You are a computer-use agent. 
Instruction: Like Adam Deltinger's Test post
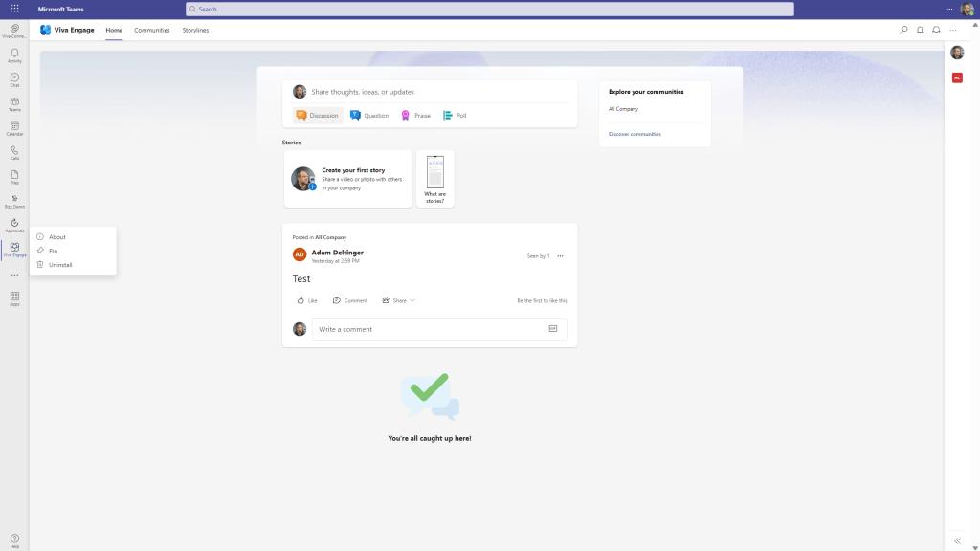(306, 300)
